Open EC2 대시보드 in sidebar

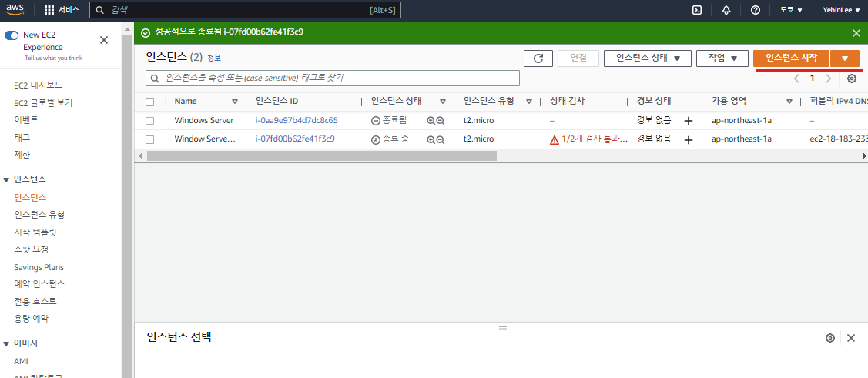click(39, 85)
